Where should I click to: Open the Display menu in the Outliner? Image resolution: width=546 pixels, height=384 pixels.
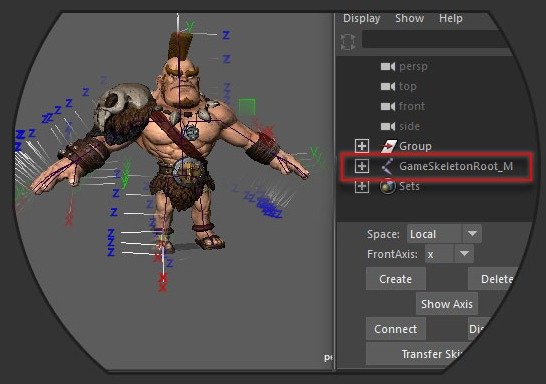pos(361,18)
